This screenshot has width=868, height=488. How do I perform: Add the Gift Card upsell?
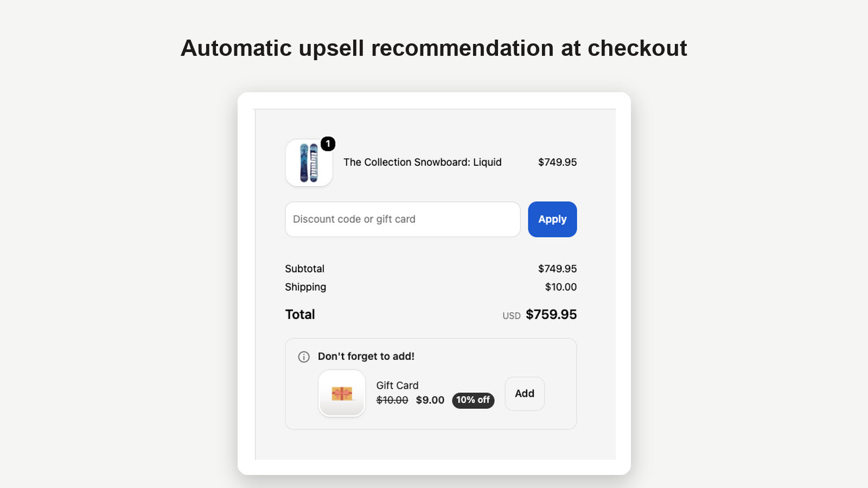525,394
